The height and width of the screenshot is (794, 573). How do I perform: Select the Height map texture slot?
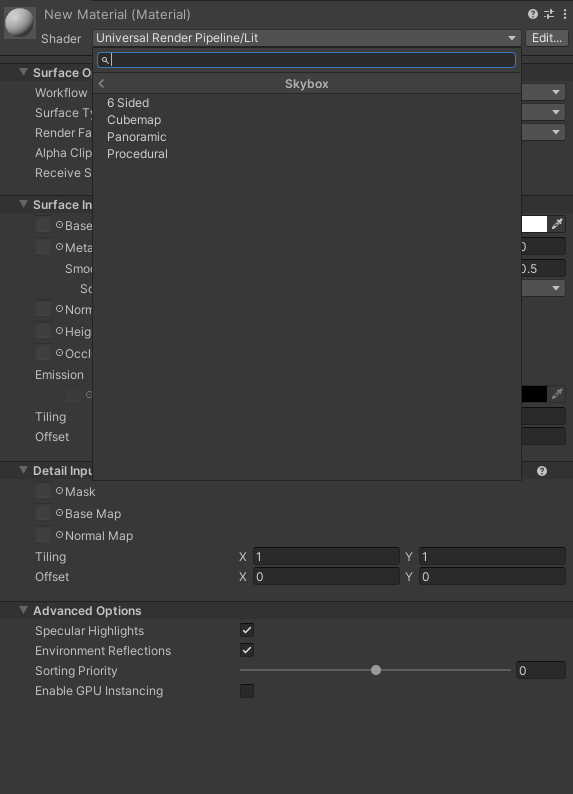(43, 331)
